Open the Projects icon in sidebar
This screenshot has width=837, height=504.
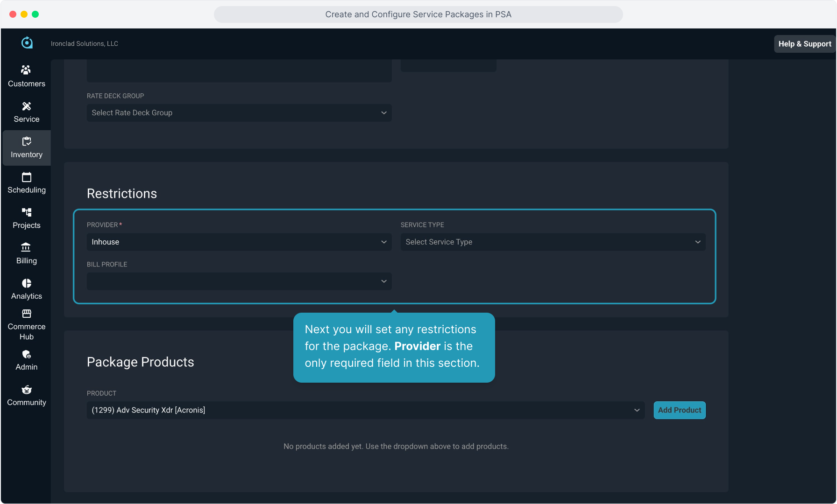(x=26, y=213)
